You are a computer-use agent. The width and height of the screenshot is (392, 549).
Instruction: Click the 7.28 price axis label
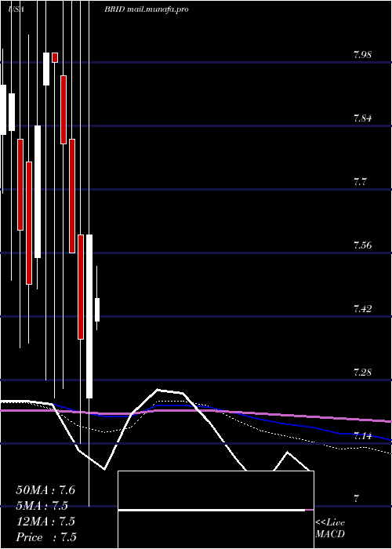[362, 372]
